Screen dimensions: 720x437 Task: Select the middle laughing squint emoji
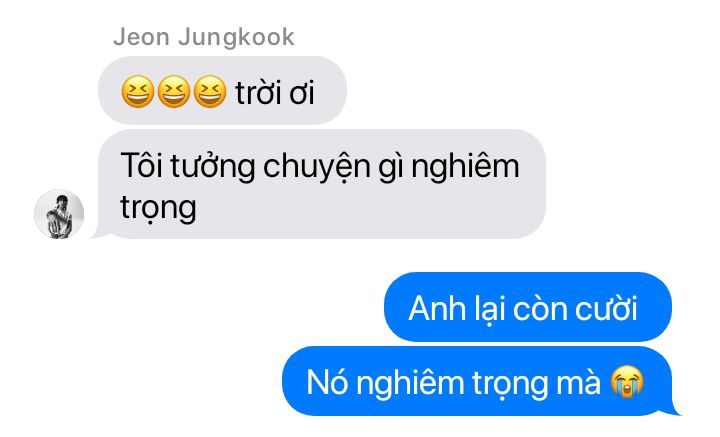click(174, 91)
